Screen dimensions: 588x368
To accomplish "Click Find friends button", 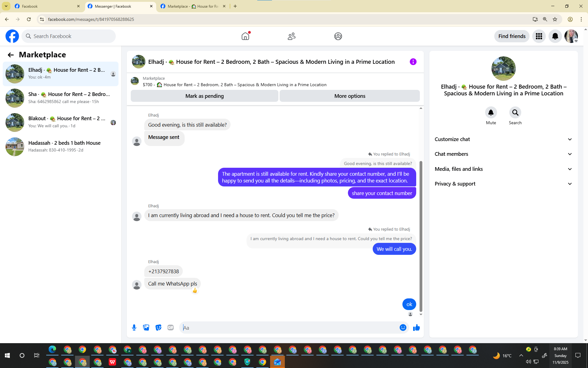I will (512, 36).
